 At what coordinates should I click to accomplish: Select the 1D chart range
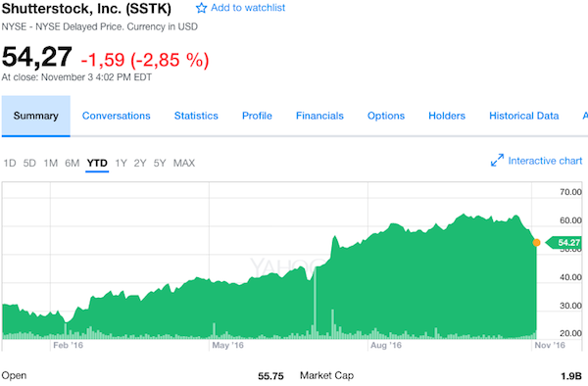pyautogui.click(x=10, y=163)
